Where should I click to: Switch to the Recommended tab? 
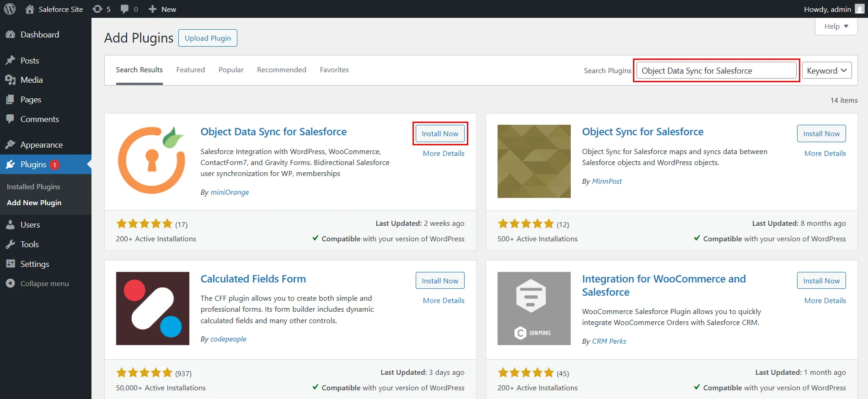point(281,70)
